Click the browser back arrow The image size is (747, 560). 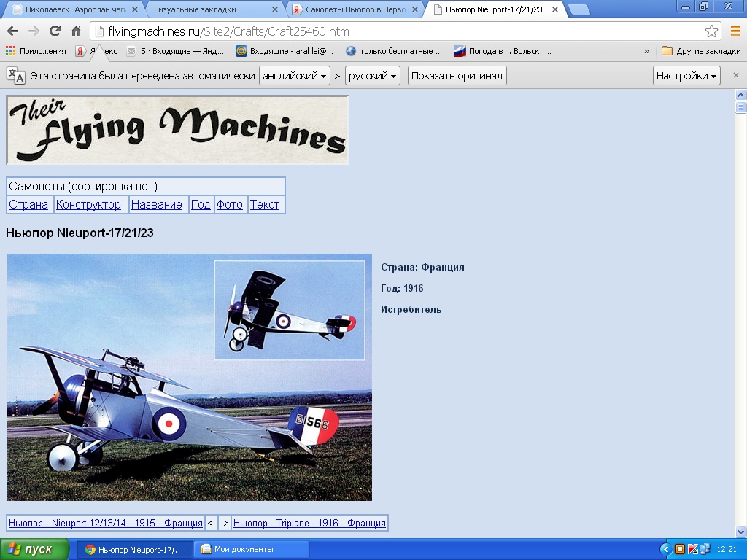pos(12,31)
